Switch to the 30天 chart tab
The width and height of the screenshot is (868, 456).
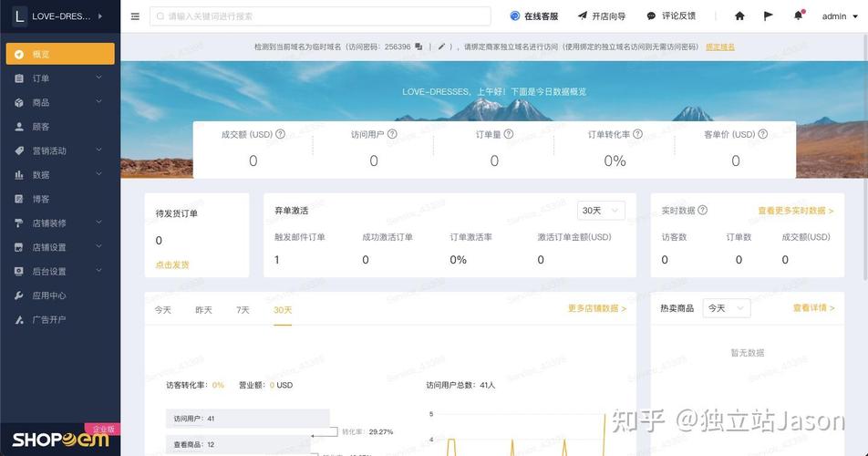pyautogui.click(x=283, y=310)
